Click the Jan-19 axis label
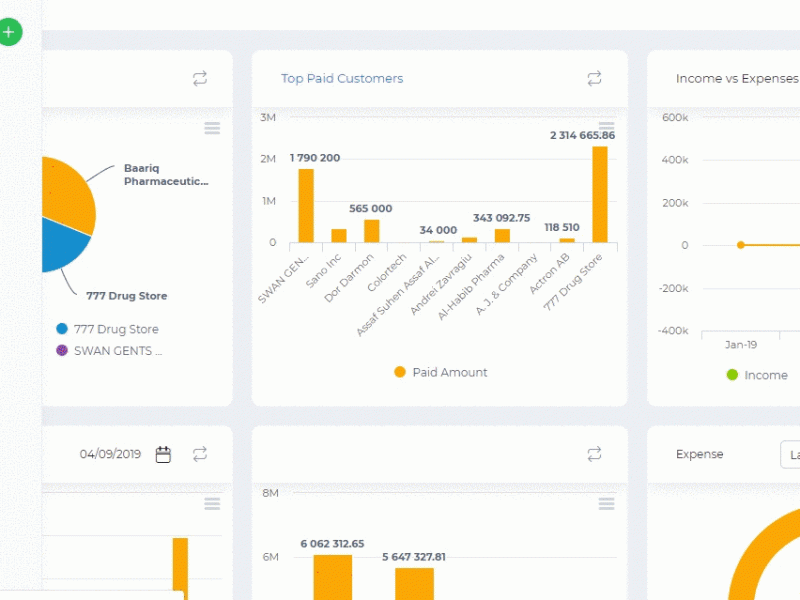The width and height of the screenshot is (800, 600). coord(741,345)
